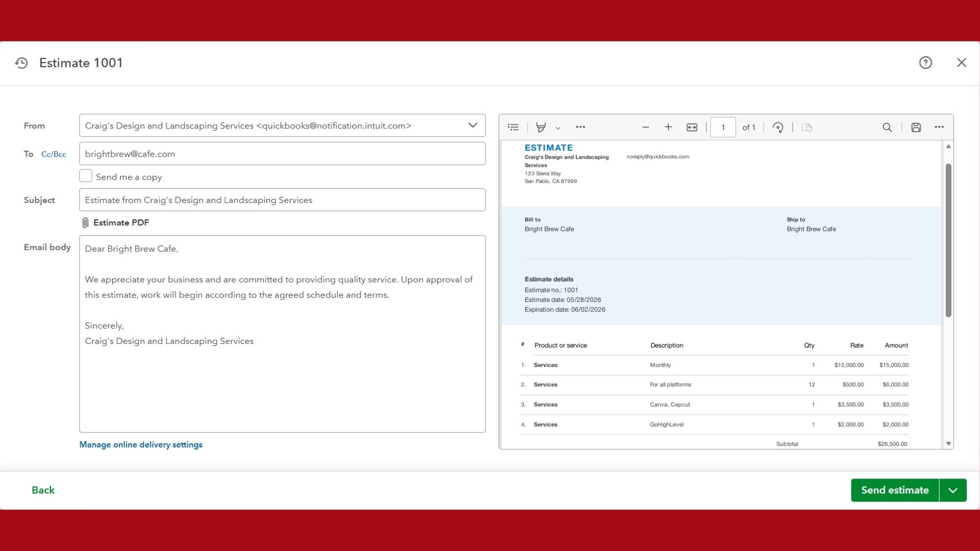Open Manage online delivery settings link

tap(141, 444)
